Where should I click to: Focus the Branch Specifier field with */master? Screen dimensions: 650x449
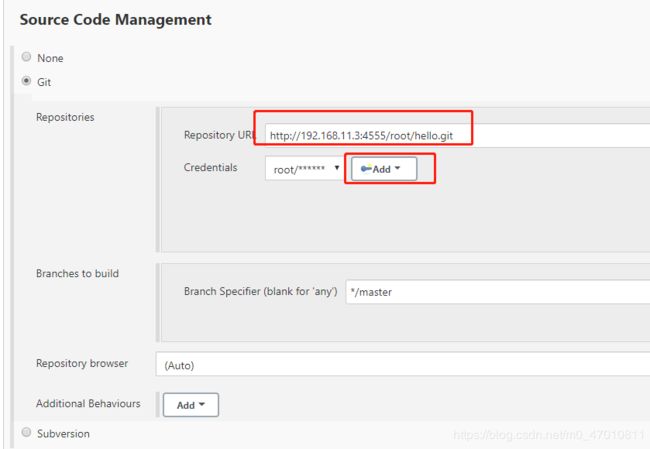(x=498, y=292)
